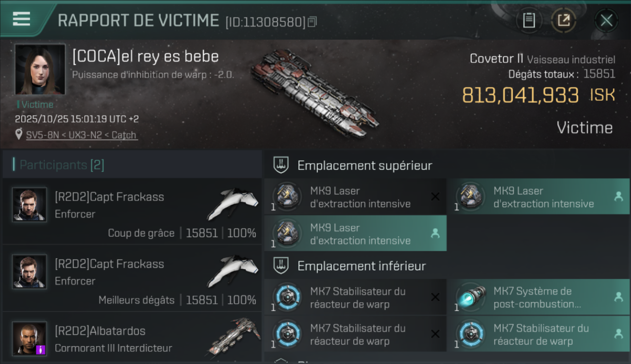
Task: Open Capt Frackass Meilleurs dégâts entry
Action: tap(132, 277)
